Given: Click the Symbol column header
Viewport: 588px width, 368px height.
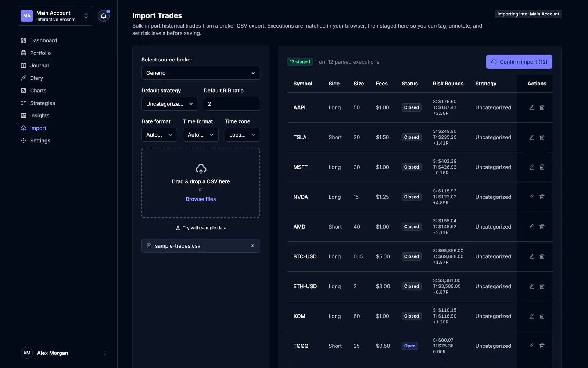Looking at the screenshot, I should coord(302,84).
